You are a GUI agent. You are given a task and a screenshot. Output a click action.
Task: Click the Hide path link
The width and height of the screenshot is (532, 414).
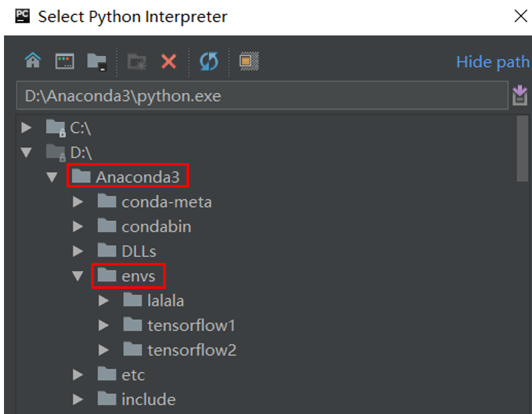[493, 62]
